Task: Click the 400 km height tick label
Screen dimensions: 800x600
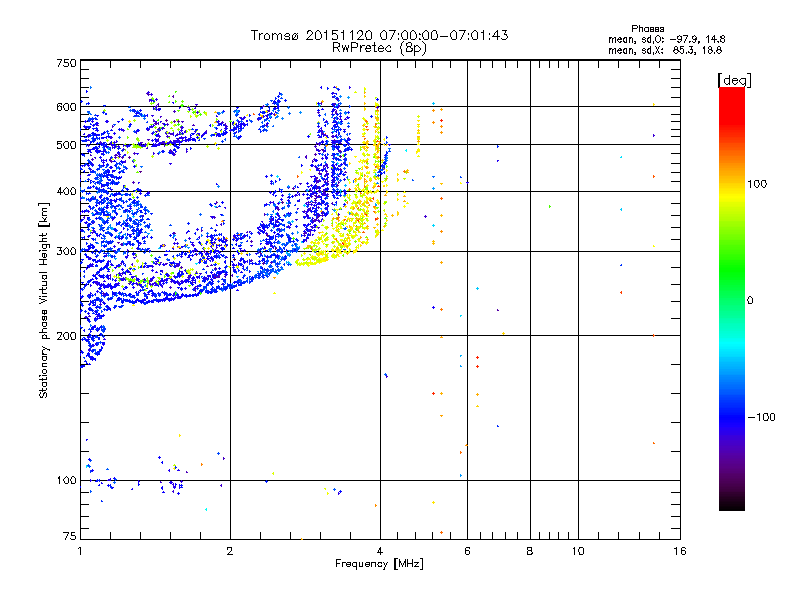Action: [x=66, y=192]
